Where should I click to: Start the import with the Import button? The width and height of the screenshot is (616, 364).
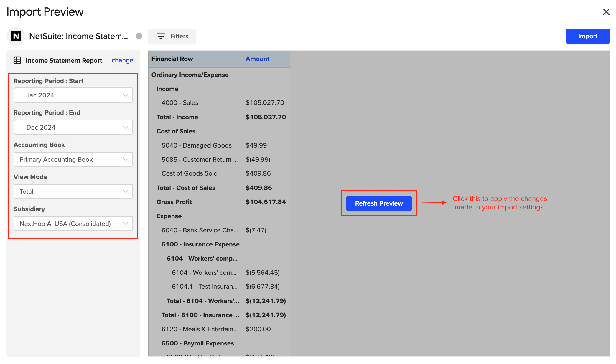pos(588,36)
